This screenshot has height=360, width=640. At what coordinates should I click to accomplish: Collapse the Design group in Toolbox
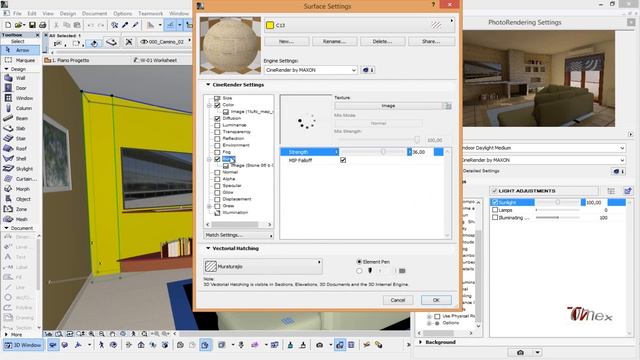(7, 69)
